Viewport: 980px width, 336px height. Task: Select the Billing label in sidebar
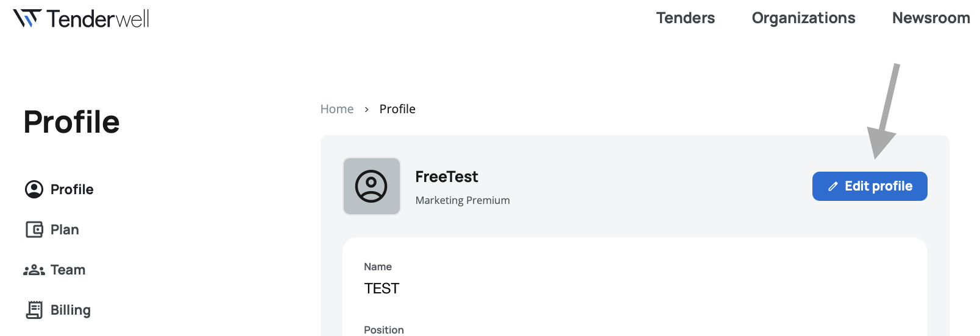(x=70, y=310)
